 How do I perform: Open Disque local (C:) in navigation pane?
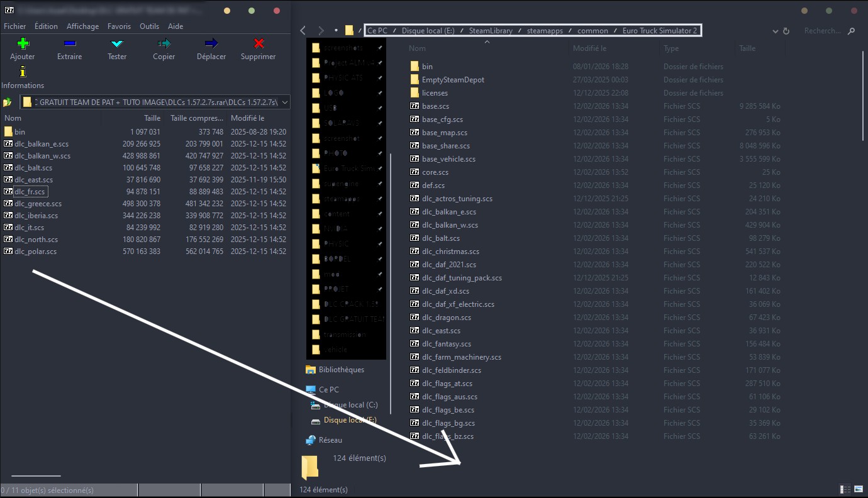coord(345,405)
